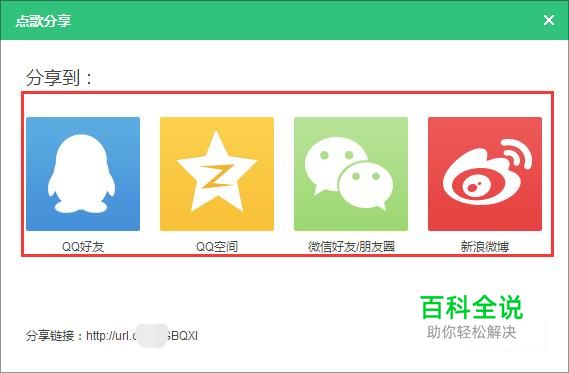Share to QQ Zone via star icon

[217, 174]
